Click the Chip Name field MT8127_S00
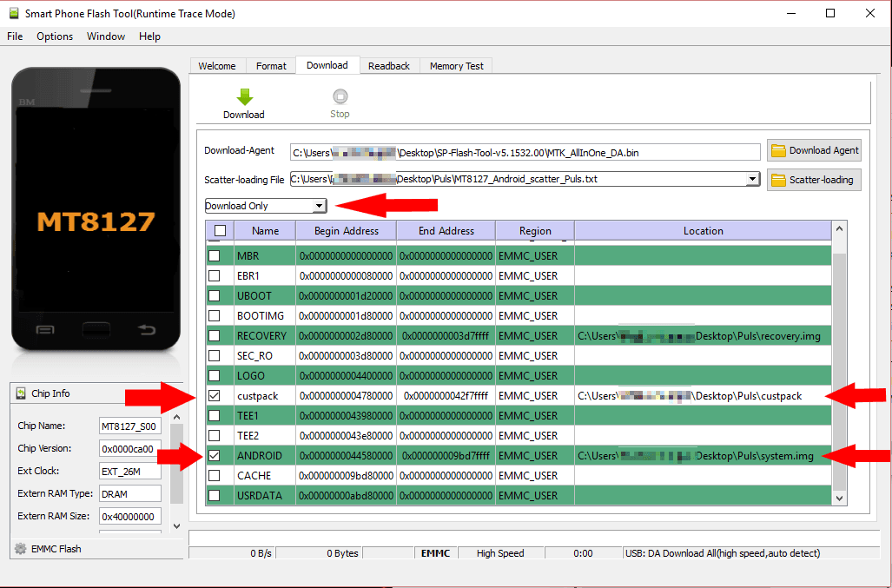 point(129,426)
